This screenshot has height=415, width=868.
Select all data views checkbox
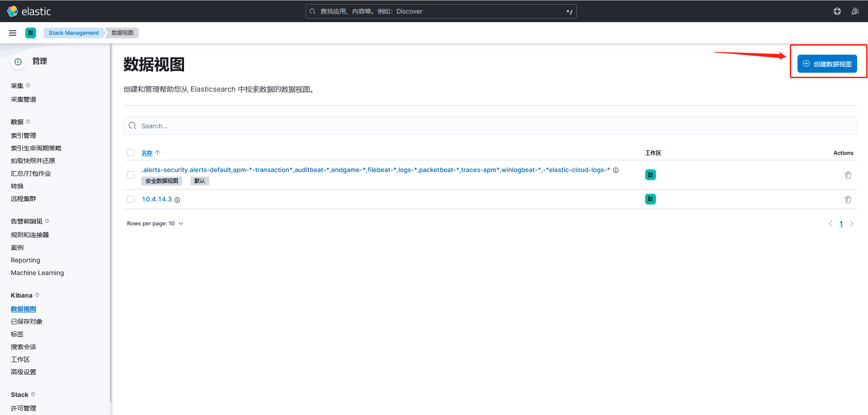tap(131, 153)
